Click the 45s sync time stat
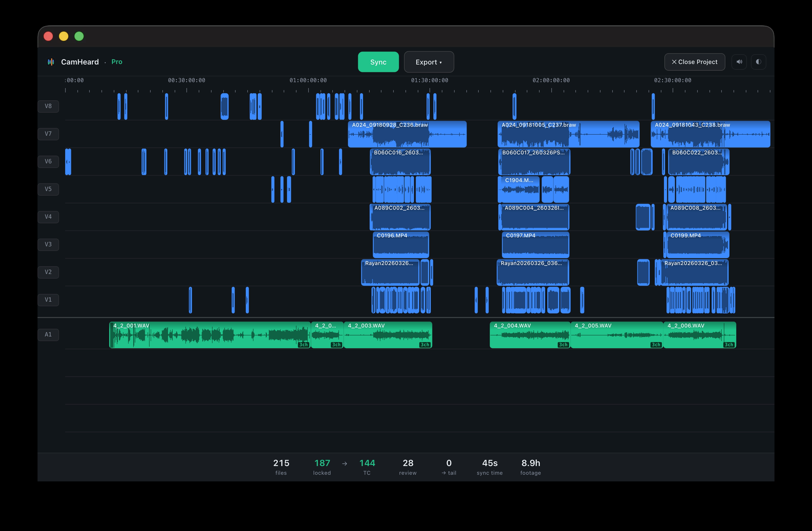Image resolution: width=812 pixels, height=531 pixels. point(490,467)
